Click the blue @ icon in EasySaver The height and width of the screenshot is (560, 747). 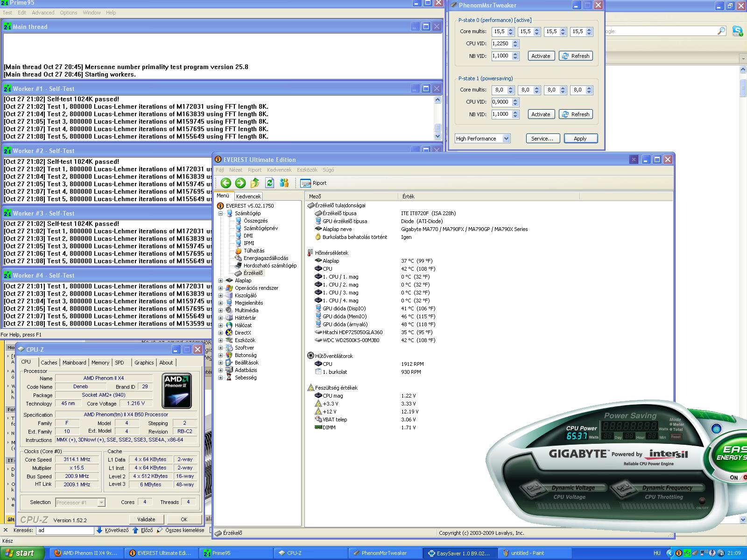click(x=717, y=428)
